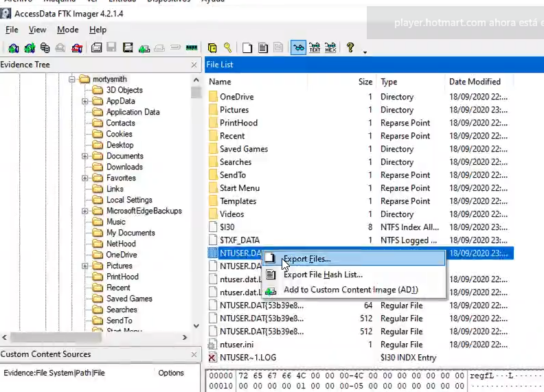Click the yellow question mark help icon
Screen dimensions: 544x392
point(350,47)
